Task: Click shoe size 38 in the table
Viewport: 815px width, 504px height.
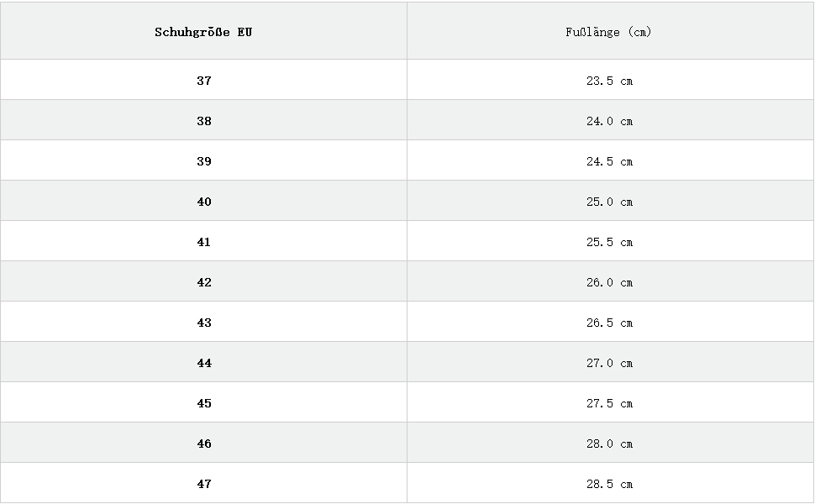Action: pos(204,121)
